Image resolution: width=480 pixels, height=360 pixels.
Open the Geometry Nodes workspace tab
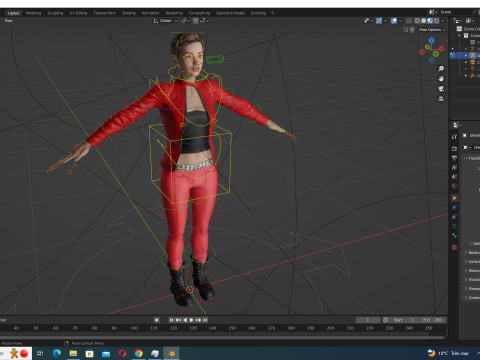point(230,13)
